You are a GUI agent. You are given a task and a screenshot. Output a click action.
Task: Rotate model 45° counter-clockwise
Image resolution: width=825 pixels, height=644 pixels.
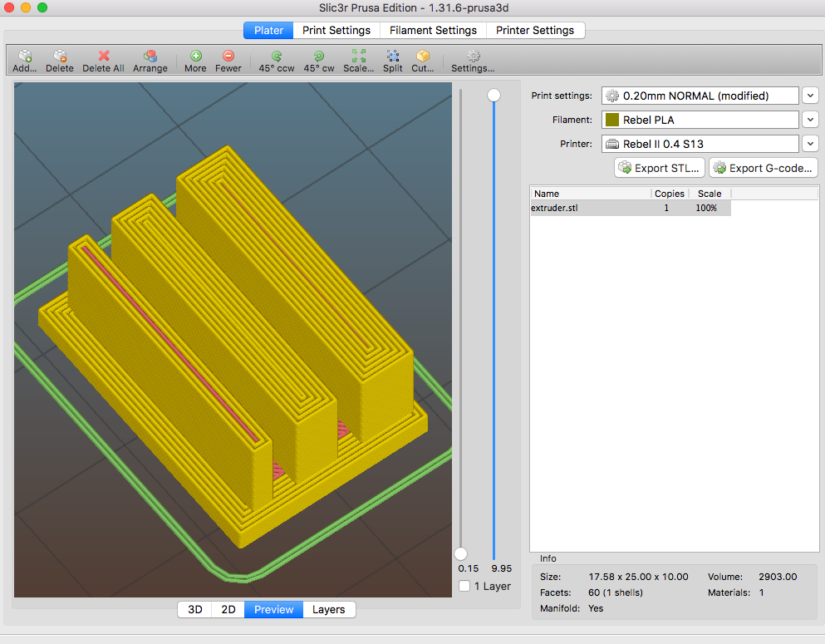pyautogui.click(x=277, y=61)
